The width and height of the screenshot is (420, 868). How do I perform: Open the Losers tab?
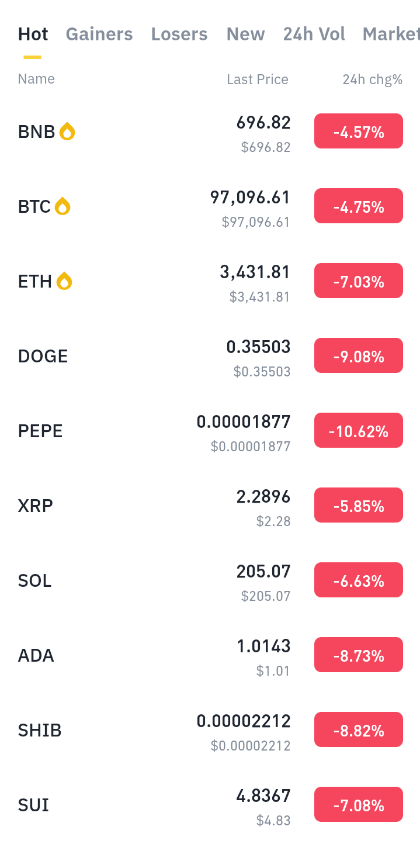[x=179, y=34]
